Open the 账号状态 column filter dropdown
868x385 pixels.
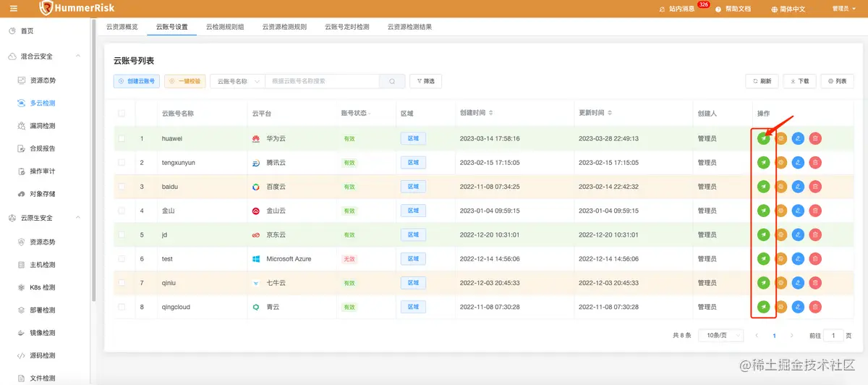[370, 114]
